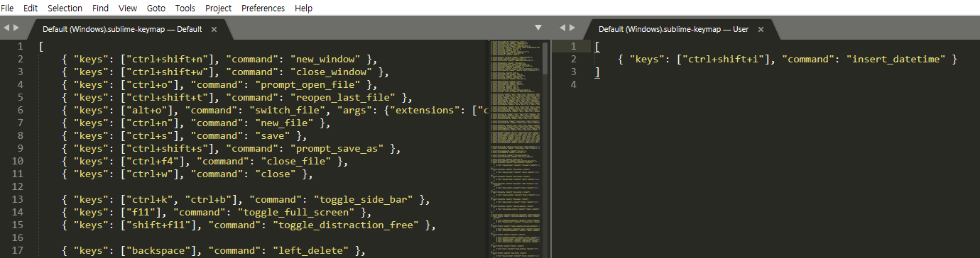Open the Find menu
980x258 pixels.
click(x=101, y=8)
